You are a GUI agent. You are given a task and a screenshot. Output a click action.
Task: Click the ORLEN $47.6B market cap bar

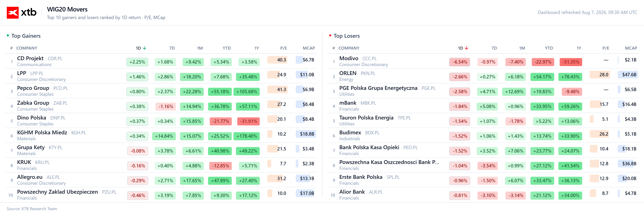628,75
